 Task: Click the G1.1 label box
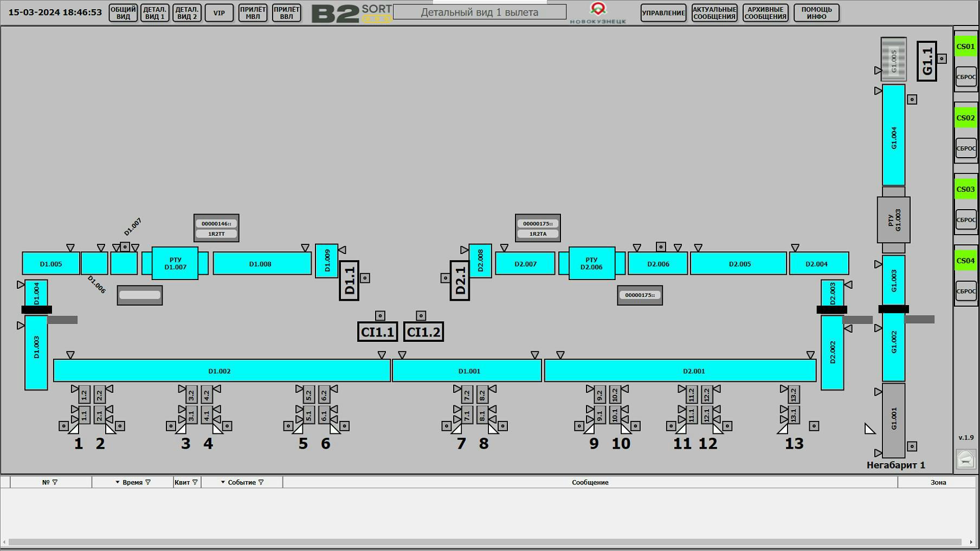pos(927,61)
